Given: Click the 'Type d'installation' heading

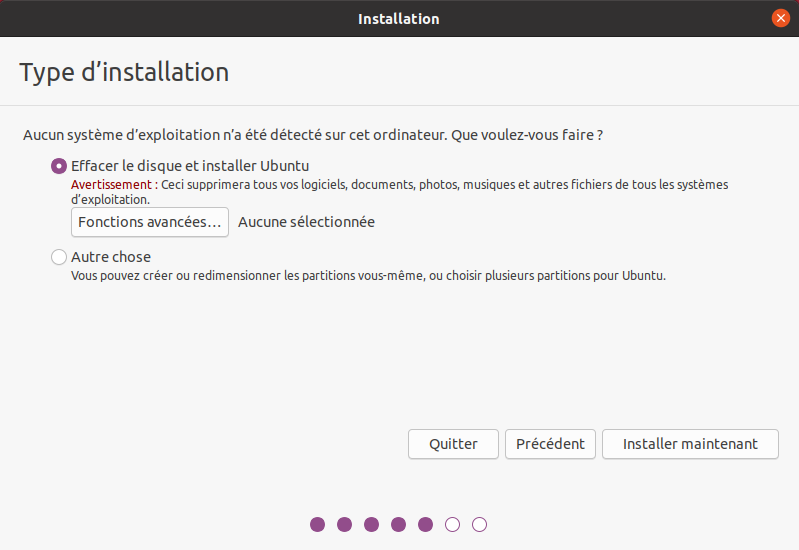Looking at the screenshot, I should [124, 72].
